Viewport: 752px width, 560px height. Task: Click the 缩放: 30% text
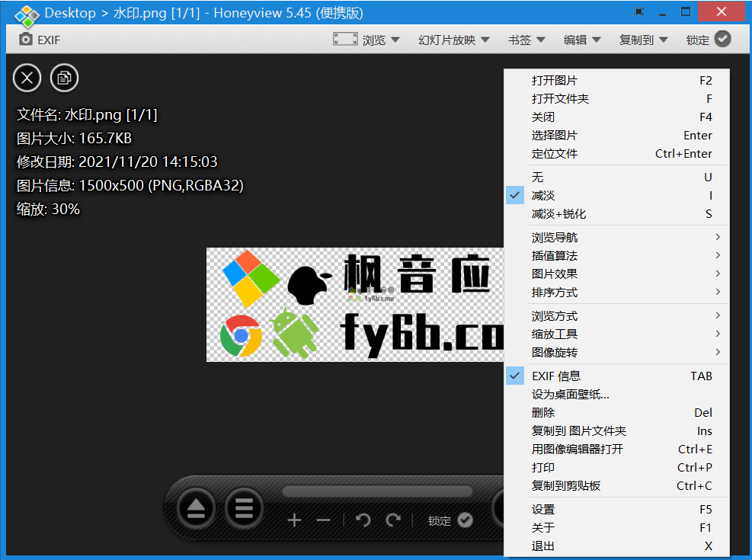point(48,209)
